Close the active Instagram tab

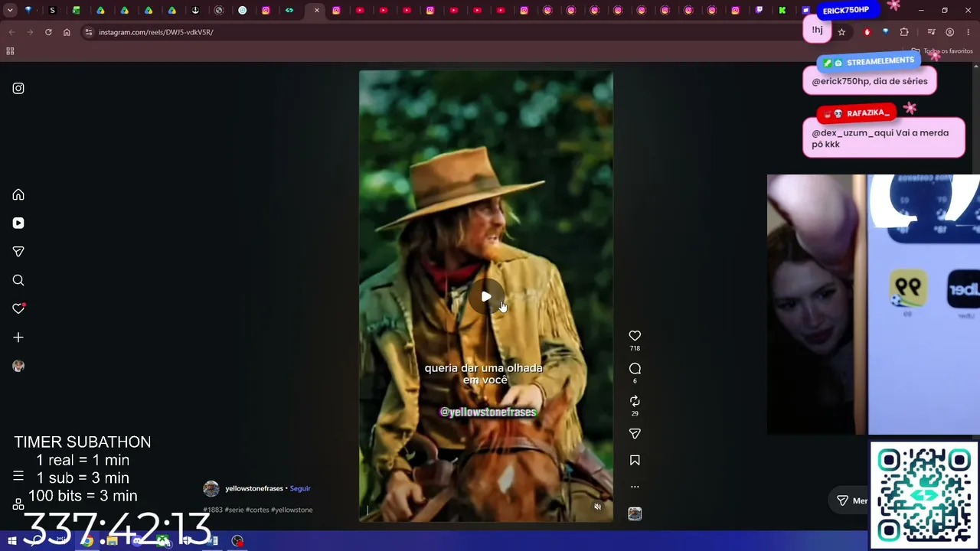317,11
